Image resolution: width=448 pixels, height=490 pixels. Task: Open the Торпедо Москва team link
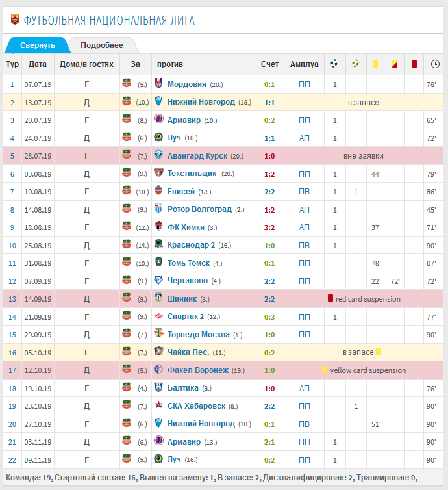[x=199, y=335]
